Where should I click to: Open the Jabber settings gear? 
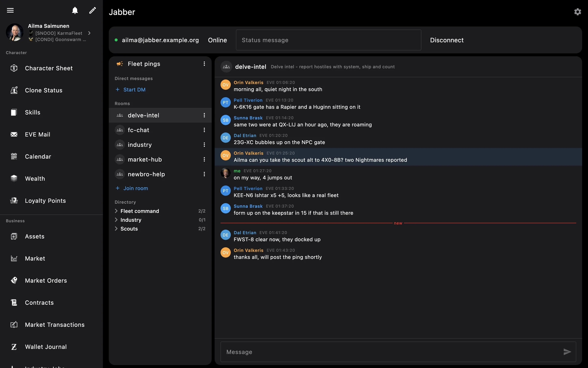[x=577, y=12]
